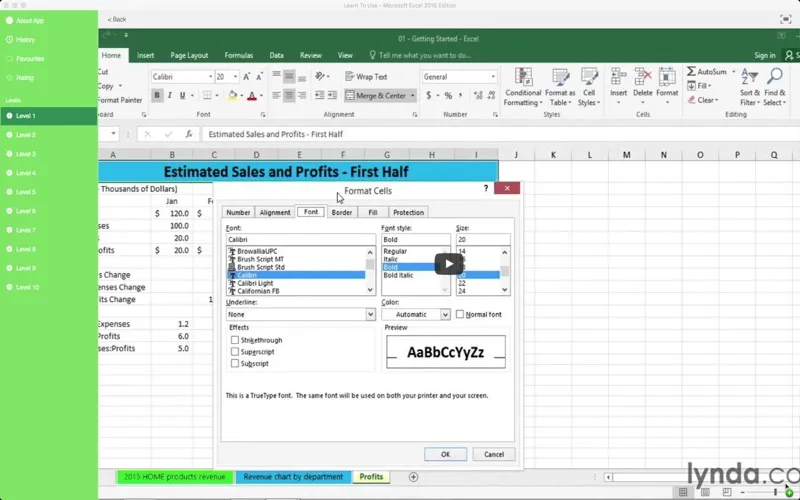Click the red Font Color icon

[252, 95]
